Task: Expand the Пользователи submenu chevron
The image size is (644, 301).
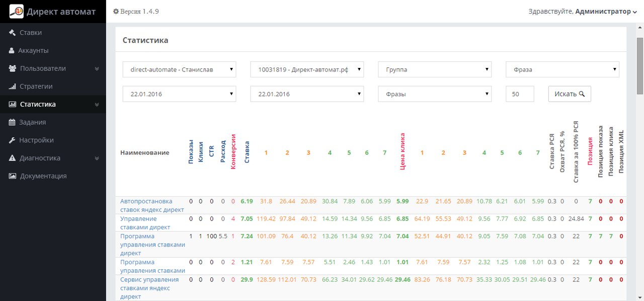Action: (97, 68)
